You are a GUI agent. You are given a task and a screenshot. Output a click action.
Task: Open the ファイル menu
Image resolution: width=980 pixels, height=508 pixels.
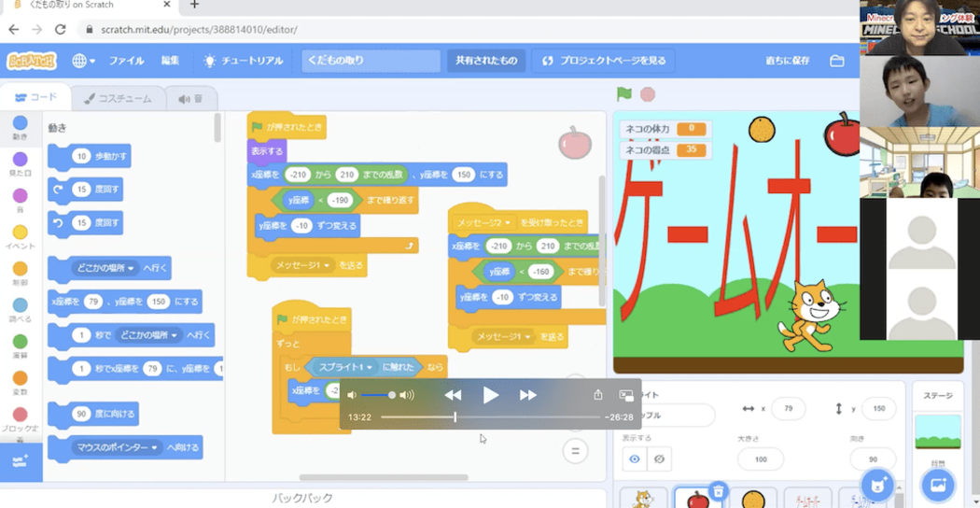coord(126,61)
